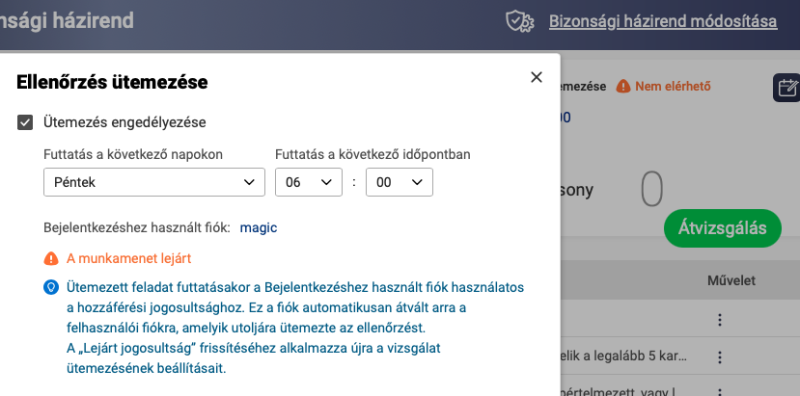Click the A munkamenet lejárt message
This screenshot has width=800, height=396.
tap(129, 259)
